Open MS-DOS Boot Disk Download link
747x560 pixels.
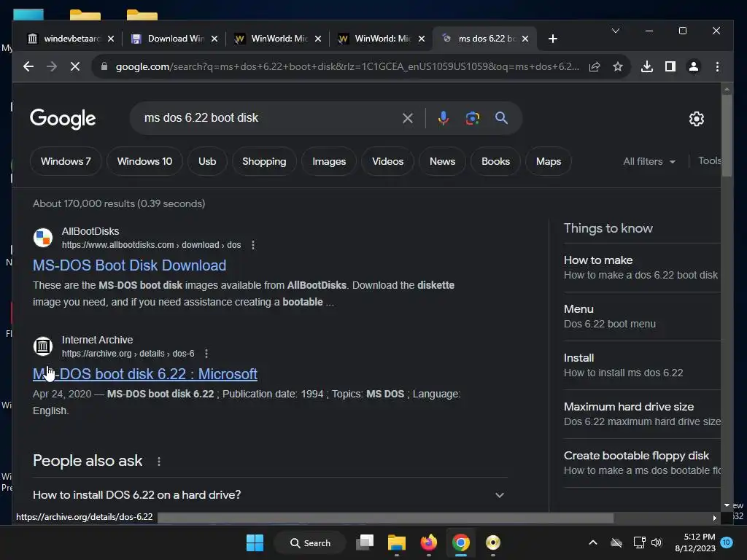tap(129, 265)
